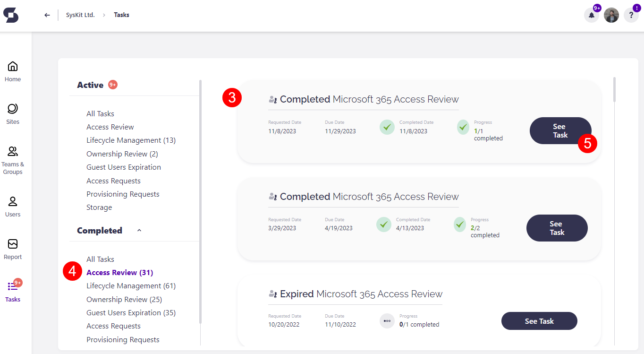Open the Report section icon
644x354 pixels.
[x=12, y=248]
